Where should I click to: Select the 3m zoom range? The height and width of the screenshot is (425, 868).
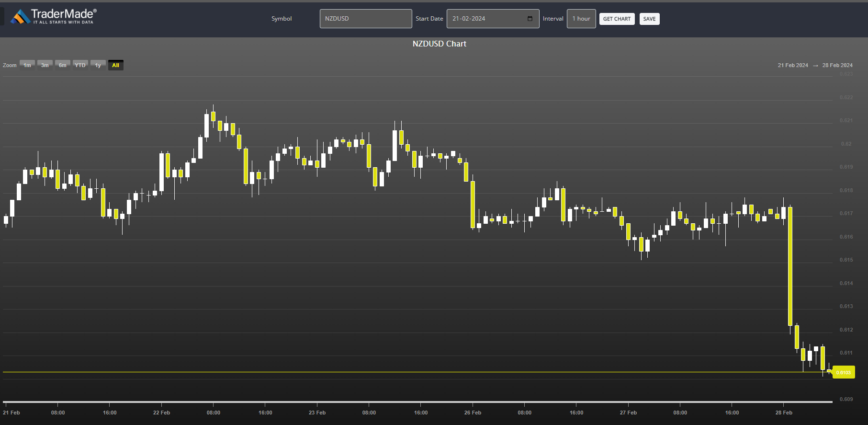(x=45, y=65)
